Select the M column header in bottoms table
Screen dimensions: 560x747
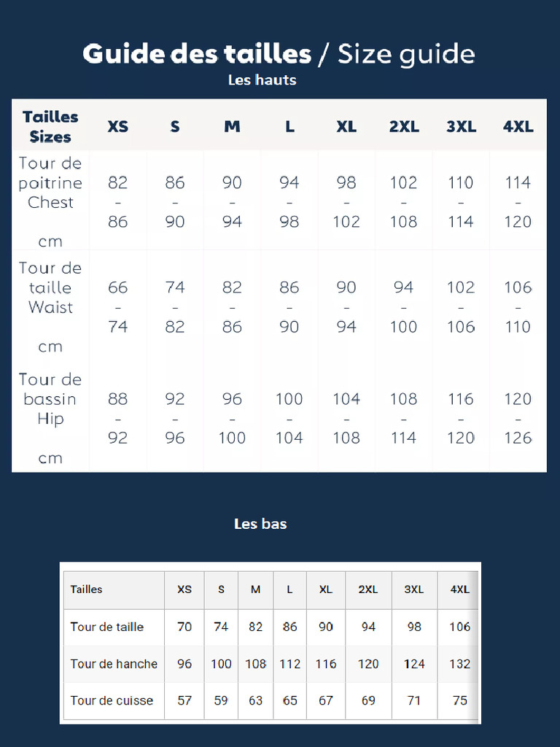pyautogui.click(x=255, y=589)
